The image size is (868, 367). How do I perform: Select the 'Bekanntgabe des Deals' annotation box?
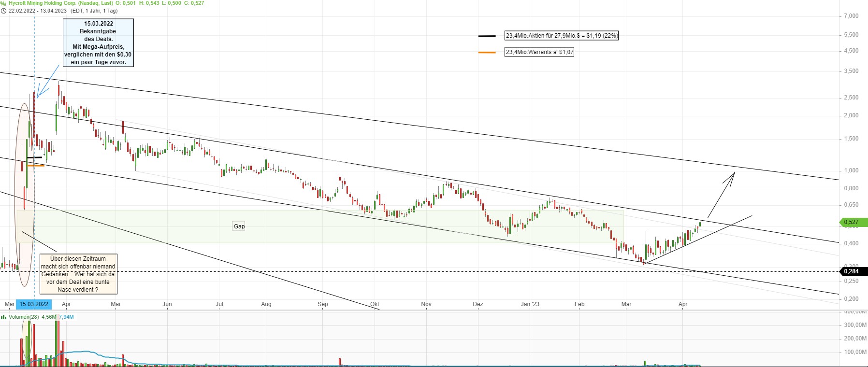[98, 42]
